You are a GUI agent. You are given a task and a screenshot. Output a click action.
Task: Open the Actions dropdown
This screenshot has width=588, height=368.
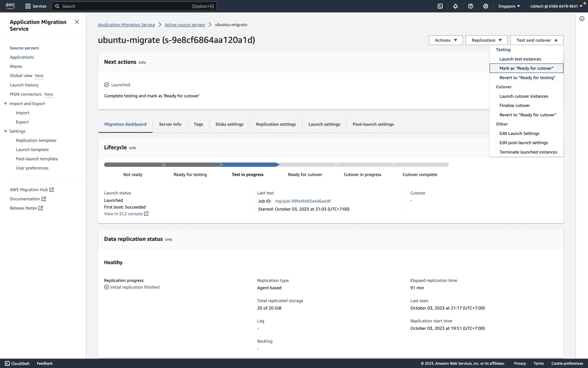pyautogui.click(x=446, y=40)
